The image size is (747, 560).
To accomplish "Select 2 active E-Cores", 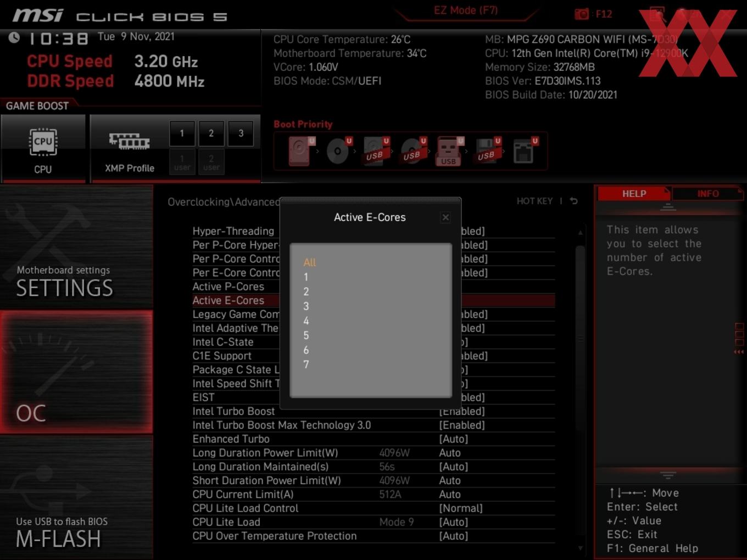I will click(306, 292).
